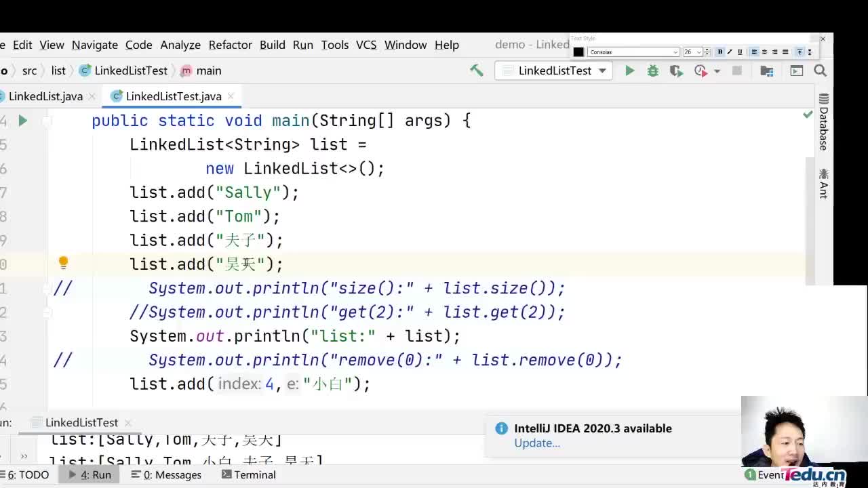Screen dimensions: 868x488
Task: Click the Update... link in notification
Action: coord(537,443)
